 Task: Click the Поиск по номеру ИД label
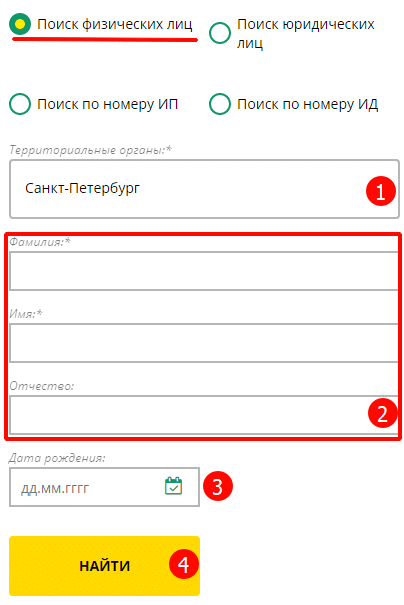click(x=308, y=104)
